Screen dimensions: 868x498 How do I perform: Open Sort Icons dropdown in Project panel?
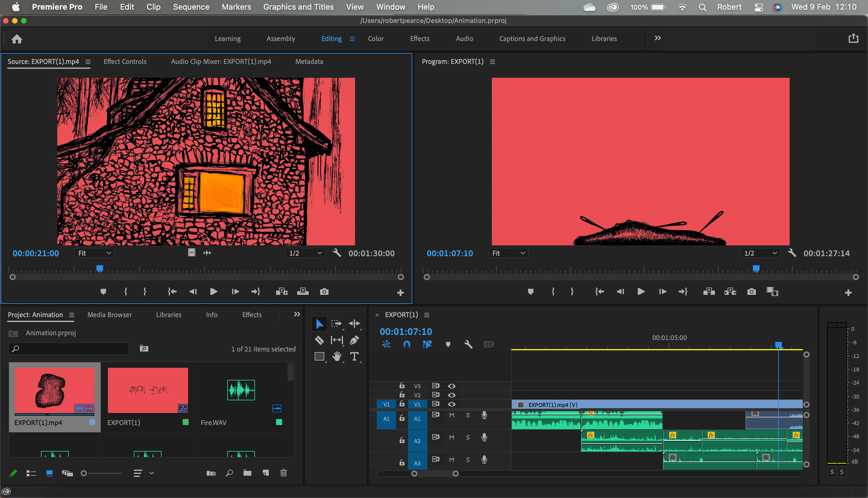(x=143, y=473)
